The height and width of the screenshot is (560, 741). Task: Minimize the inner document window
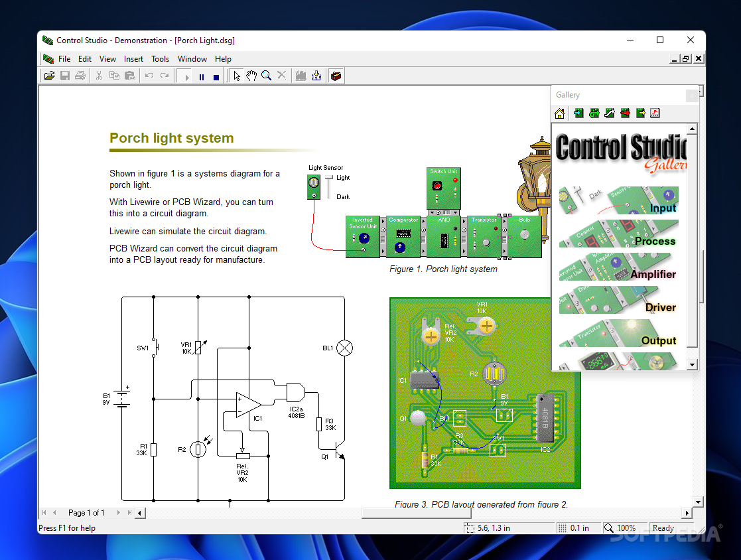click(x=675, y=58)
